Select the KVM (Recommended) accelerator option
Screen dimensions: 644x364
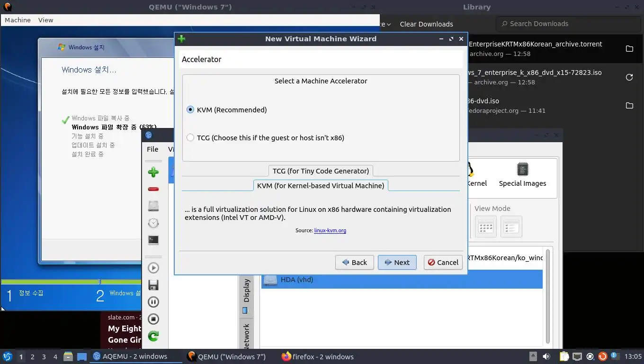tap(227, 109)
